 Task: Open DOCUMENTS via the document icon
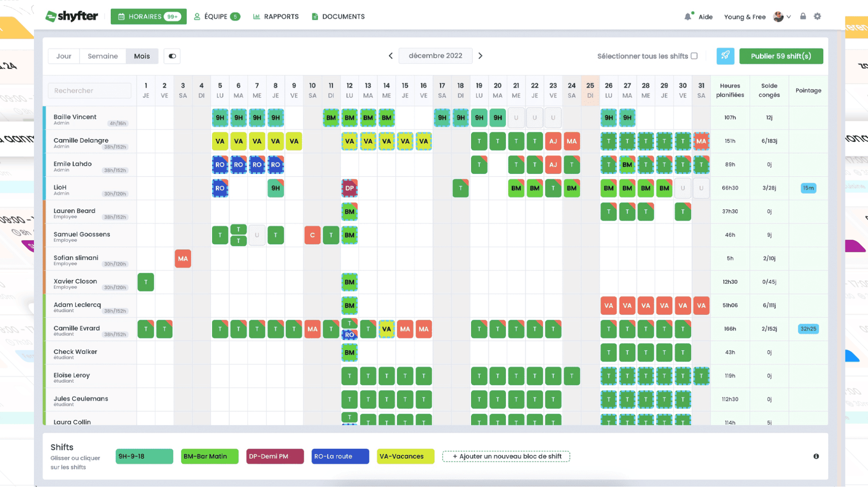tap(315, 16)
